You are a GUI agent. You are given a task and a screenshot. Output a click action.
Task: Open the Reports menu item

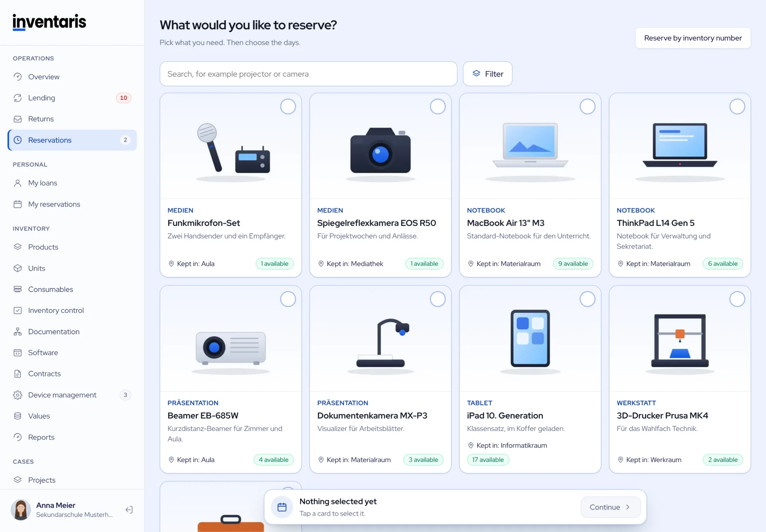coord(72,437)
